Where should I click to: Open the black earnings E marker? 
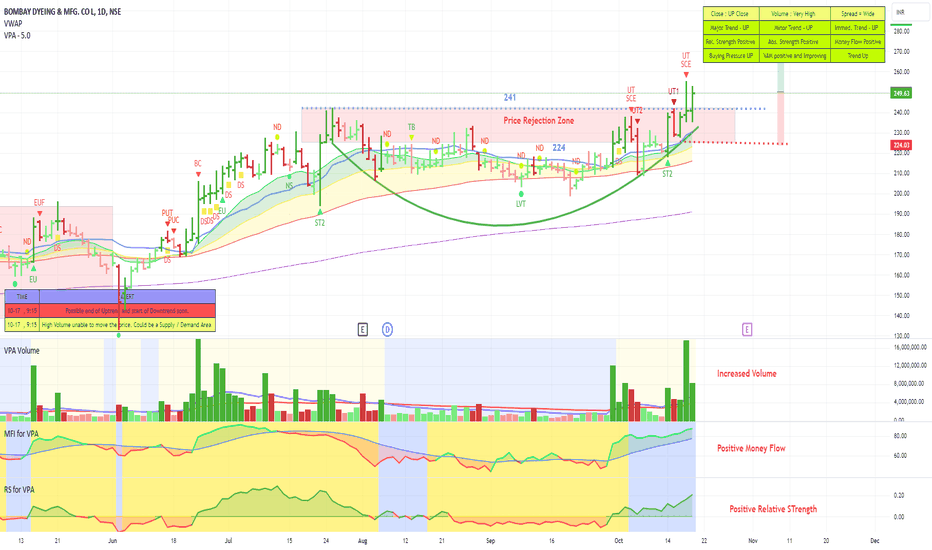(363, 329)
